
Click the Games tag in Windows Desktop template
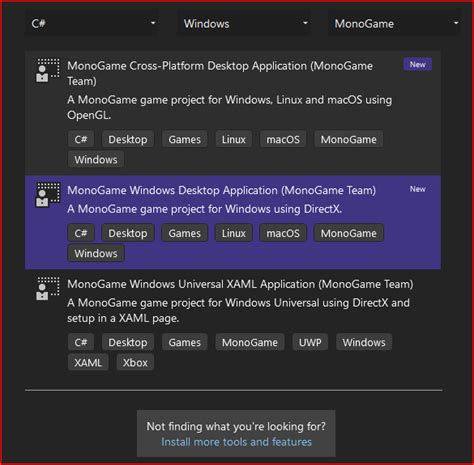[184, 233]
